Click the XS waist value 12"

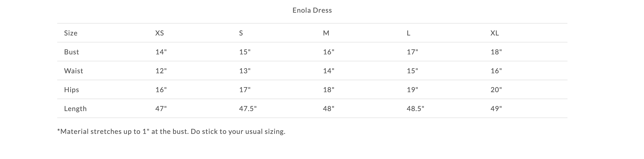click(161, 71)
